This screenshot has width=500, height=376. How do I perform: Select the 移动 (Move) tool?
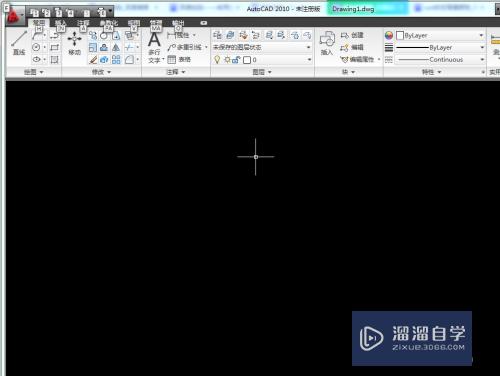(75, 43)
